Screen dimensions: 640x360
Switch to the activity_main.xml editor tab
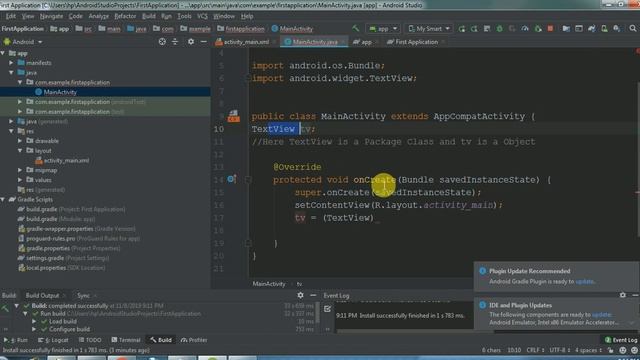(246, 42)
